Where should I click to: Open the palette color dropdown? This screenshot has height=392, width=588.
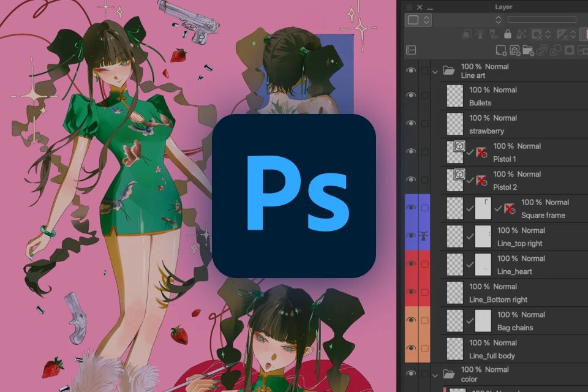pos(418,20)
